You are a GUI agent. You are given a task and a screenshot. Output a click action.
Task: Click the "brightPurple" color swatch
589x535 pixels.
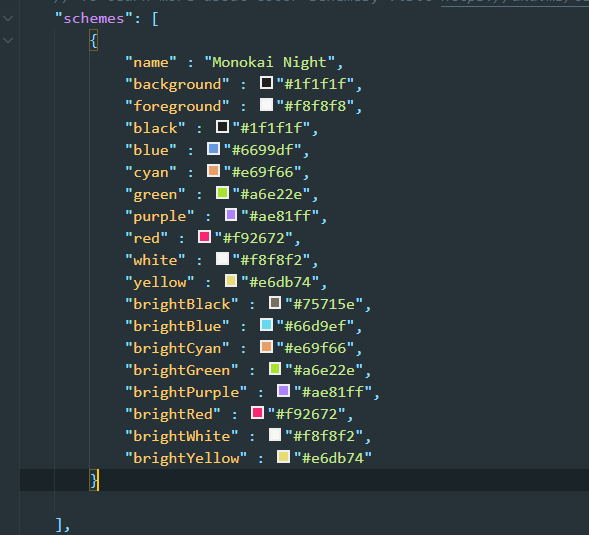(284, 391)
